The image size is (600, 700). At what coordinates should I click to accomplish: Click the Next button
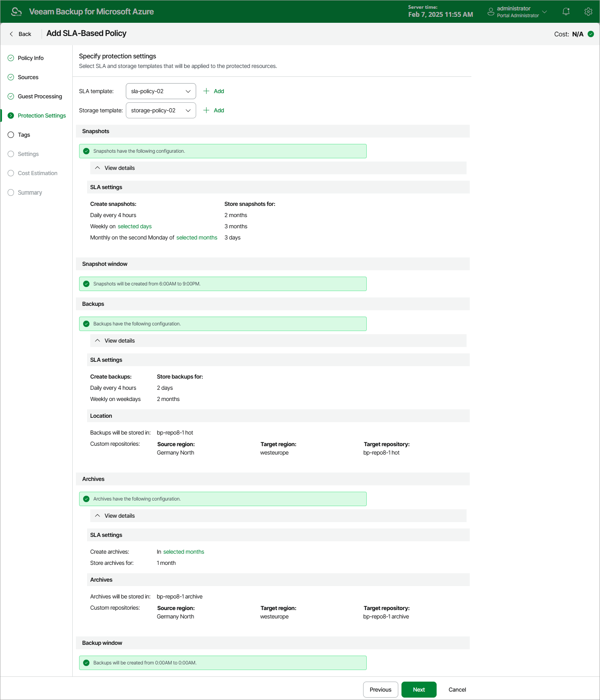pyautogui.click(x=419, y=690)
